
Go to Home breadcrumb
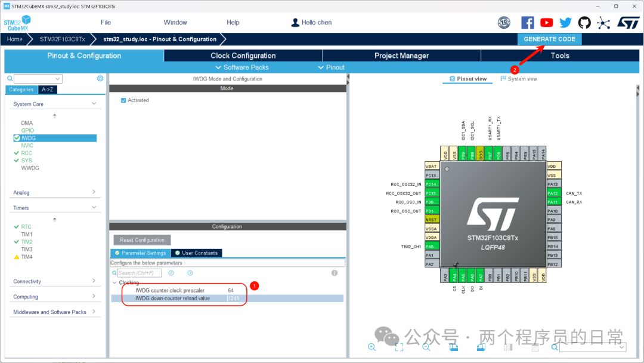[15, 39]
